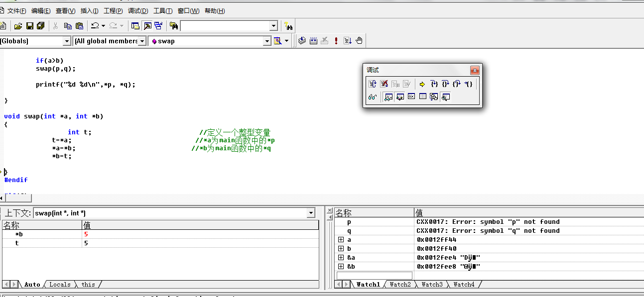Open QuickWatch with the glasses icon
644x297 pixels.
click(x=373, y=97)
